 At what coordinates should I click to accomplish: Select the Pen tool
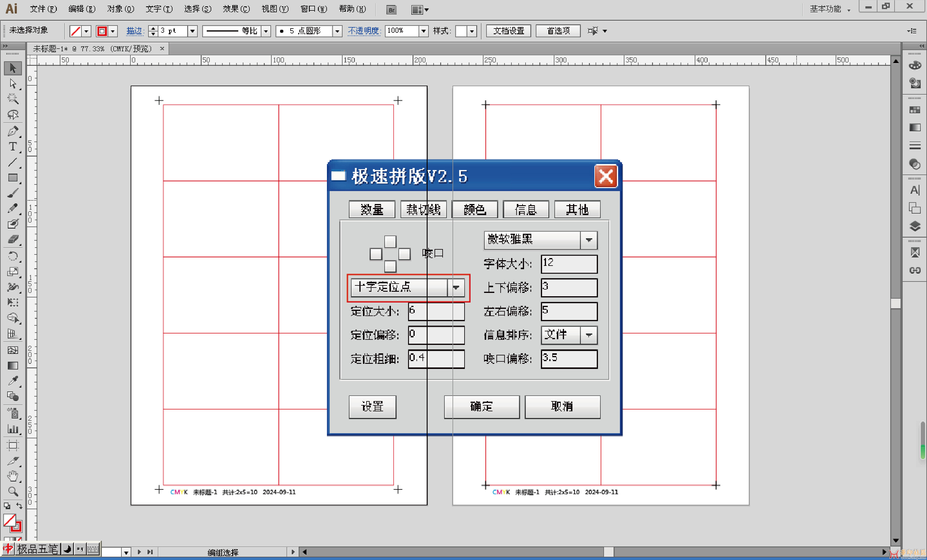[x=13, y=131]
